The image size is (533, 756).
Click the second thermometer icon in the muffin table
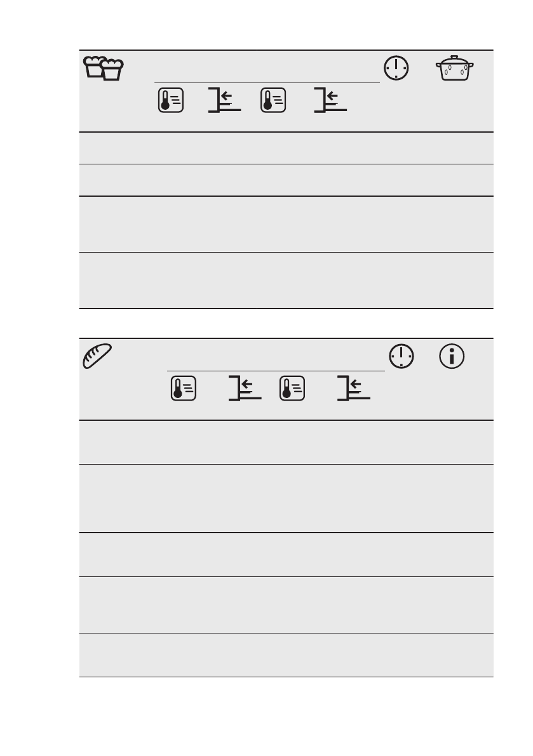pos(273,100)
